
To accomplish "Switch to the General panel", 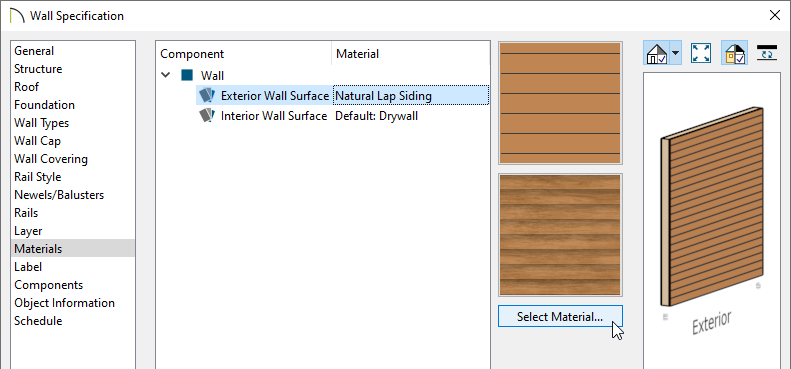I will (34, 50).
